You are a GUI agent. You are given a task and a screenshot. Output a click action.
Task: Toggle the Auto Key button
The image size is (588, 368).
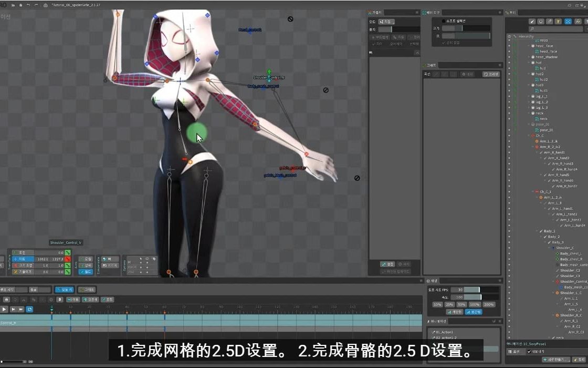(65, 290)
